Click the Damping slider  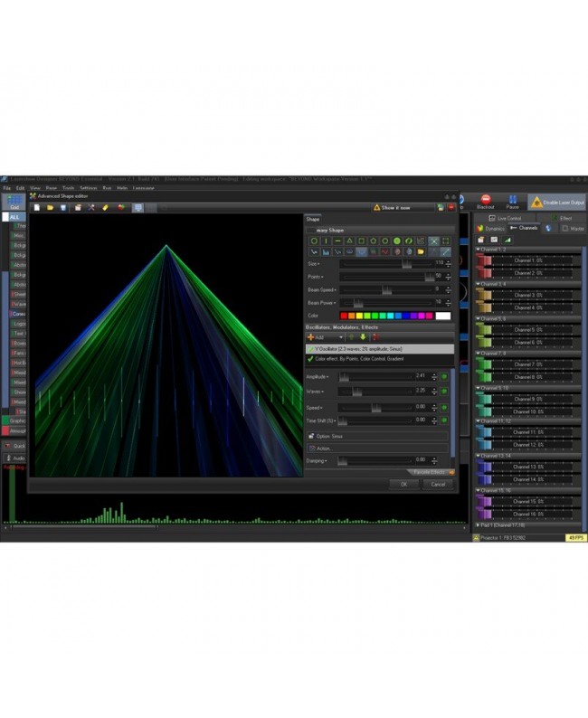coord(375,461)
